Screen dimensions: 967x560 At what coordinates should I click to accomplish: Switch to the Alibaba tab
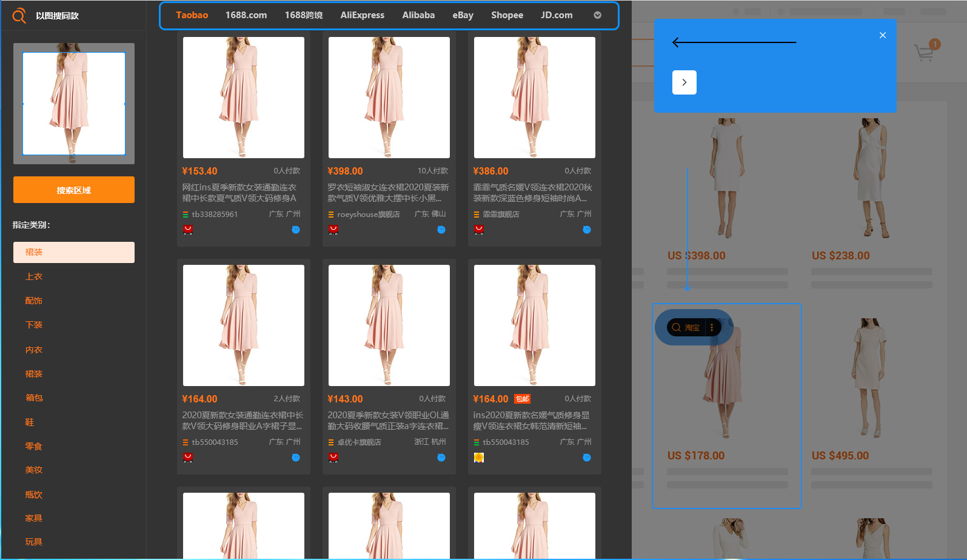coord(418,15)
